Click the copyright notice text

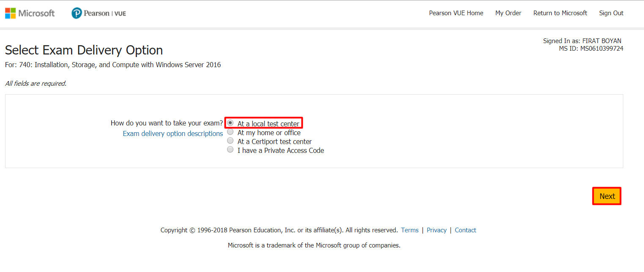click(279, 230)
